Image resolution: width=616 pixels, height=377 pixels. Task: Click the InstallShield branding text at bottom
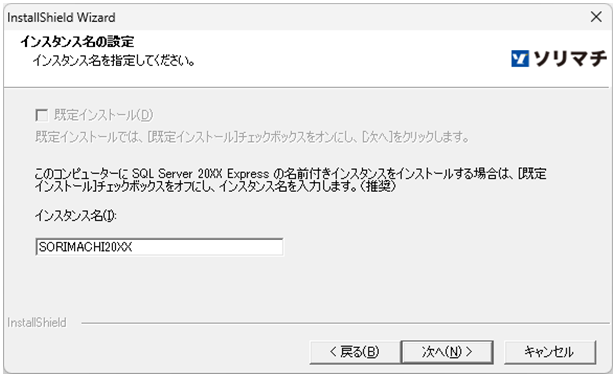37,322
